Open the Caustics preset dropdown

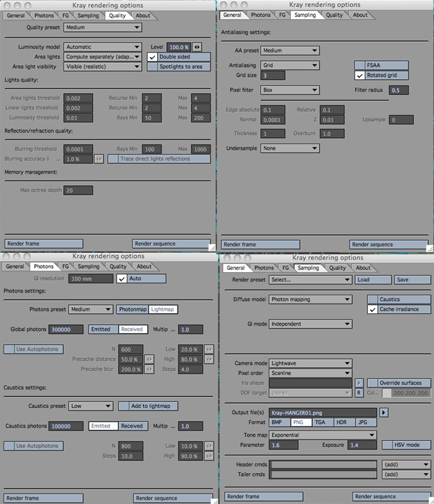point(91,406)
